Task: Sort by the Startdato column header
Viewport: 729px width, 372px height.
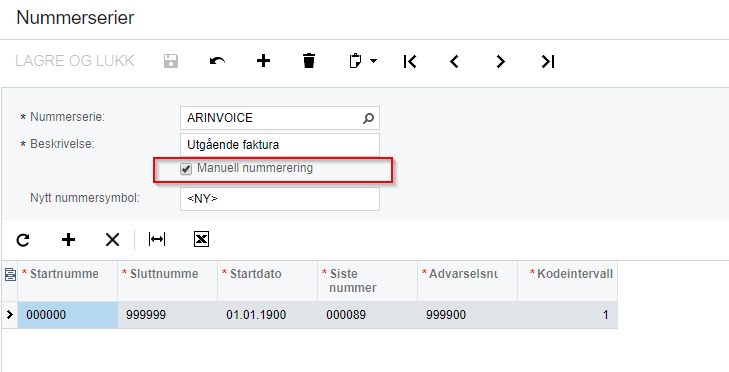Action: pos(267,281)
